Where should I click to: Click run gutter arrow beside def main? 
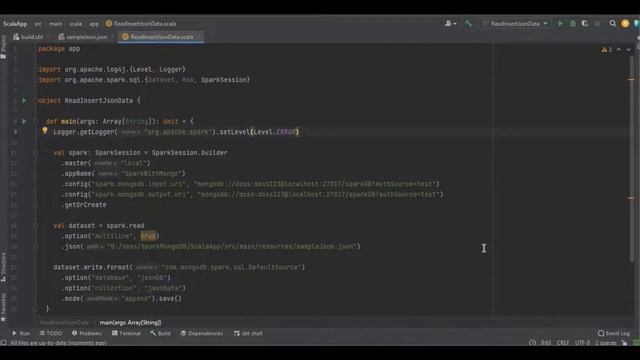24,121
